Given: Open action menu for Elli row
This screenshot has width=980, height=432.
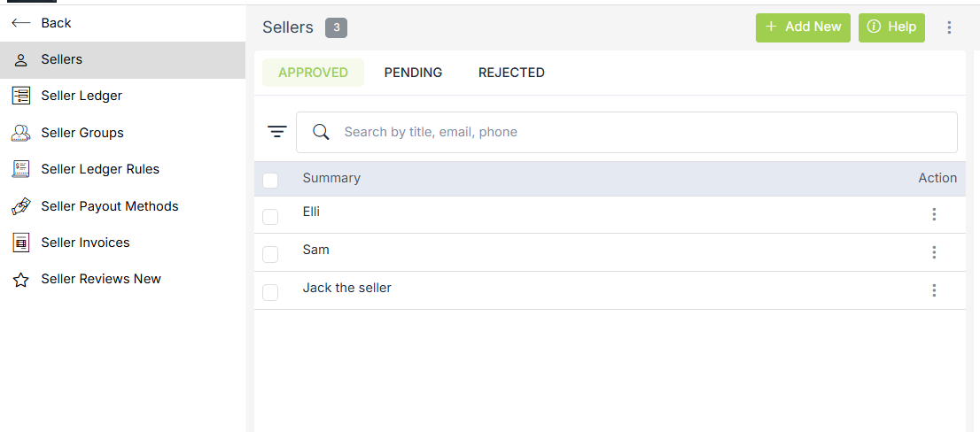Looking at the screenshot, I should [x=934, y=214].
